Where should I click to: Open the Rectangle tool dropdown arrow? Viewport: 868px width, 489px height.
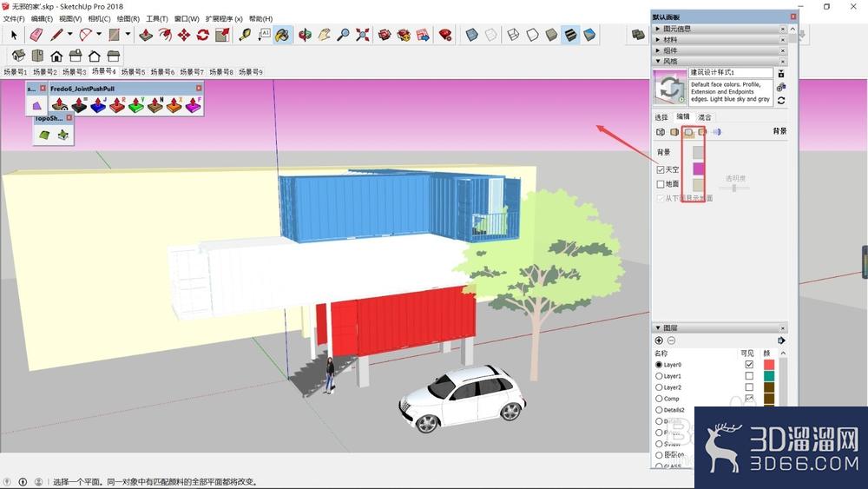click(x=128, y=35)
